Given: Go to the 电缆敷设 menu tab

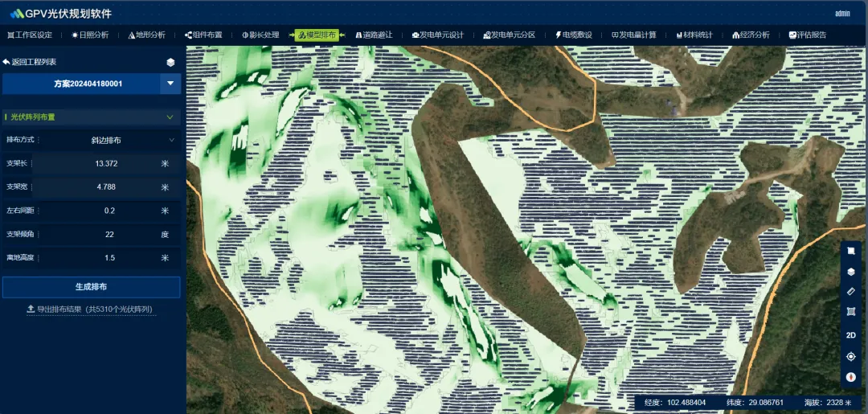Looking at the screenshot, I should point(573,35).
